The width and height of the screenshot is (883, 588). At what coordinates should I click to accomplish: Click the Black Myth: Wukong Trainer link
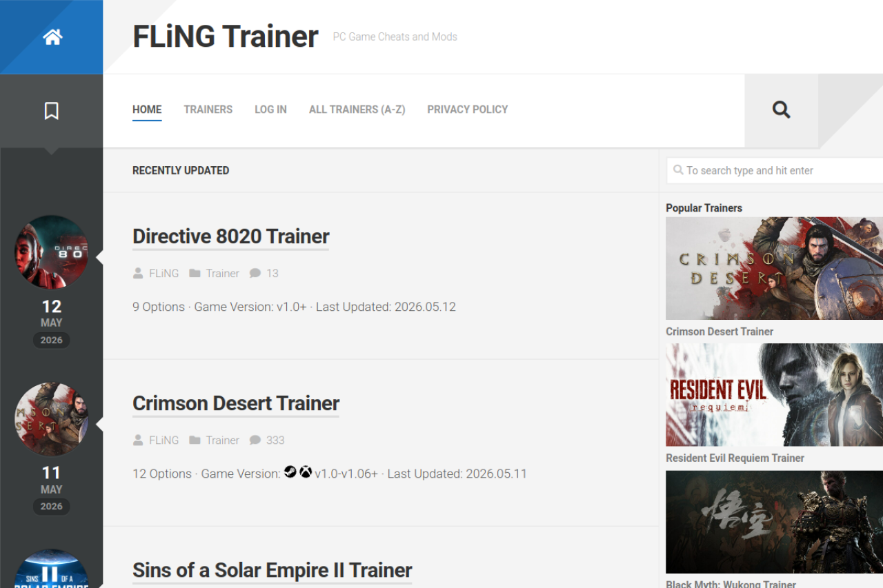[731, 583]
